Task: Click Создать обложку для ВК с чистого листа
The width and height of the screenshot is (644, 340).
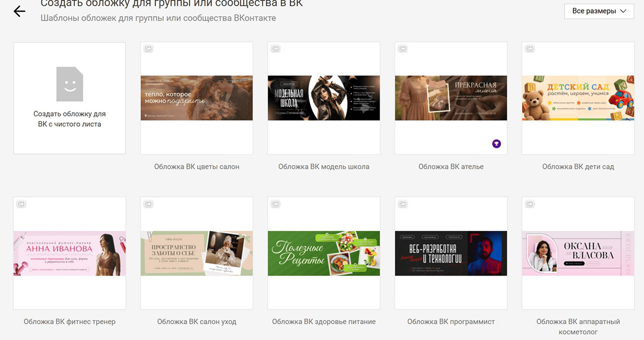Action: click(x=70, y=119)
